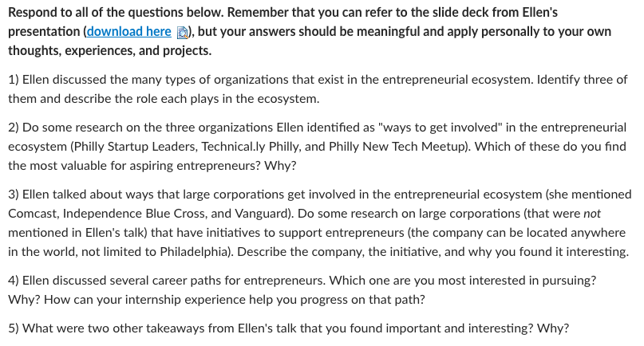Click the text "Independence Blue Cross"
The height and width of the screenshot is (346, 644).
(x=135, y=214)
